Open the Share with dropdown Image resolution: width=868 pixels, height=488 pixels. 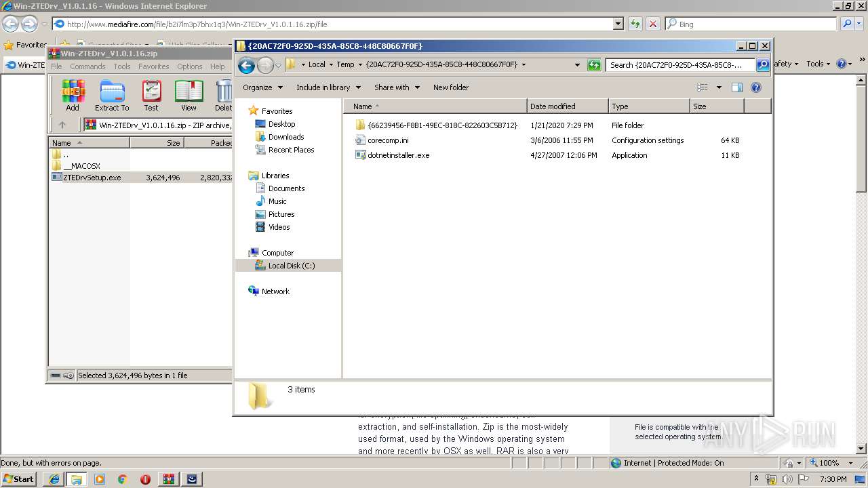(x=397, y=87)
